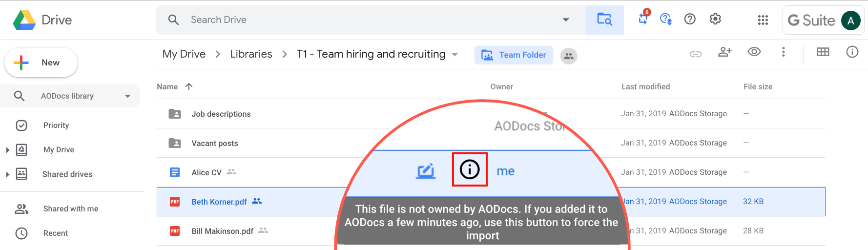The height and width of the screenshot is (250, 868).
Task: Click the AODocs edit icon beside info
Action: (426, 171)
